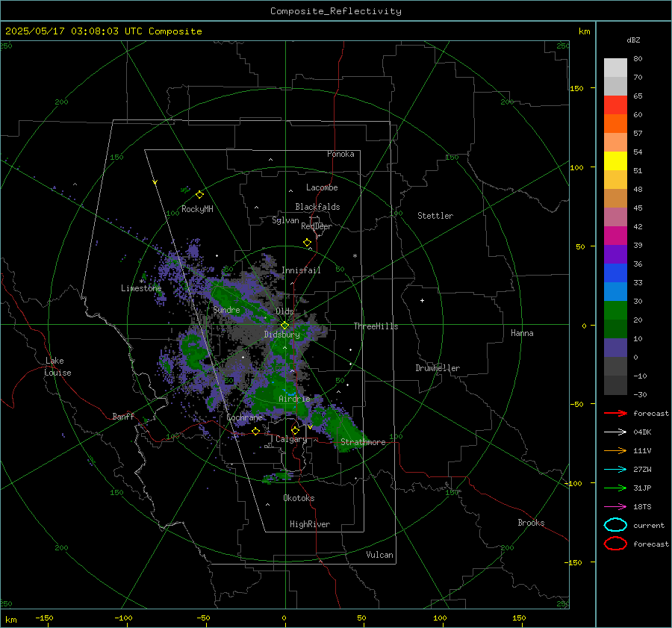Click the Composite_Reflectivity title
672x628 pixels.
[336, 11]
